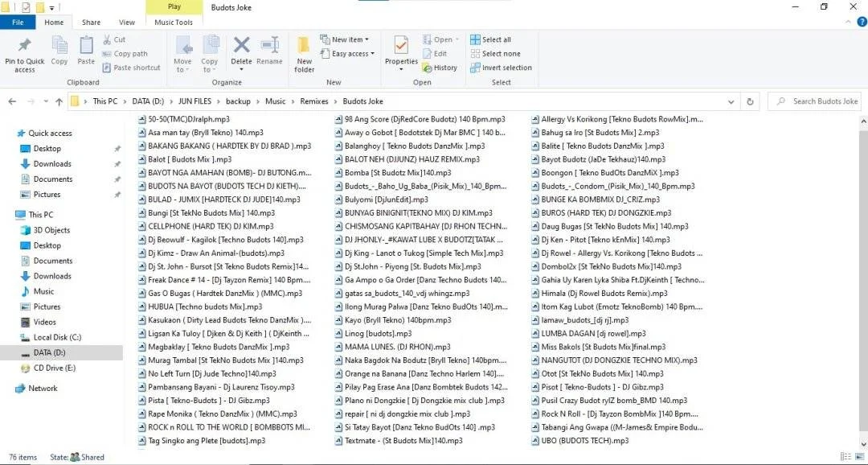Open Quick access in navigation pane
This screenshot has width=868, height=465.
coord(44,133)
